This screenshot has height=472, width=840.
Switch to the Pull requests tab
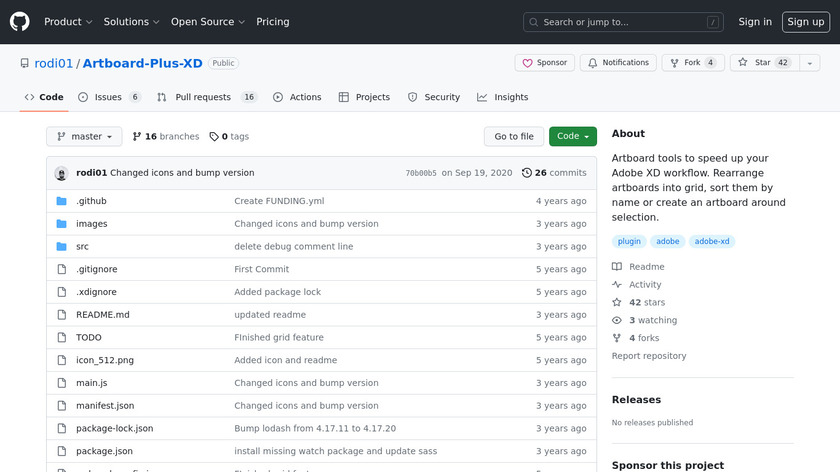pyautogui.click(x=210, y=97)
